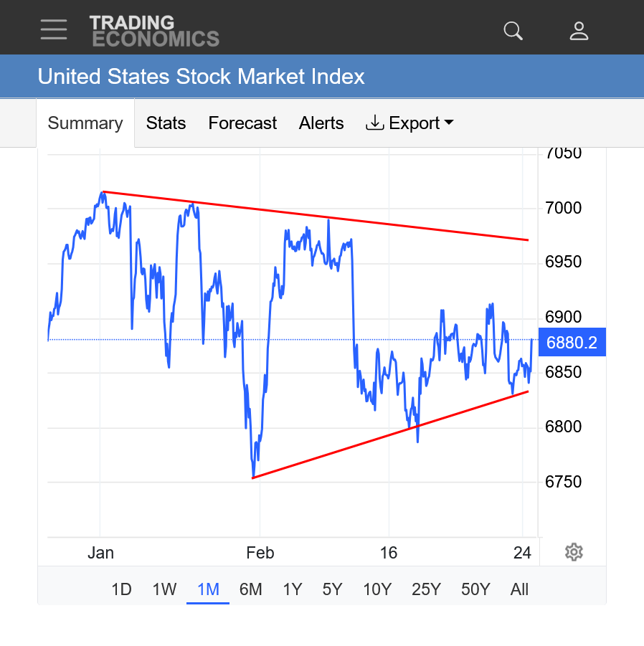The height and width of the screenshot is (646, 644).
Task: Switch chart range to 1W
Action: point(164,589)
